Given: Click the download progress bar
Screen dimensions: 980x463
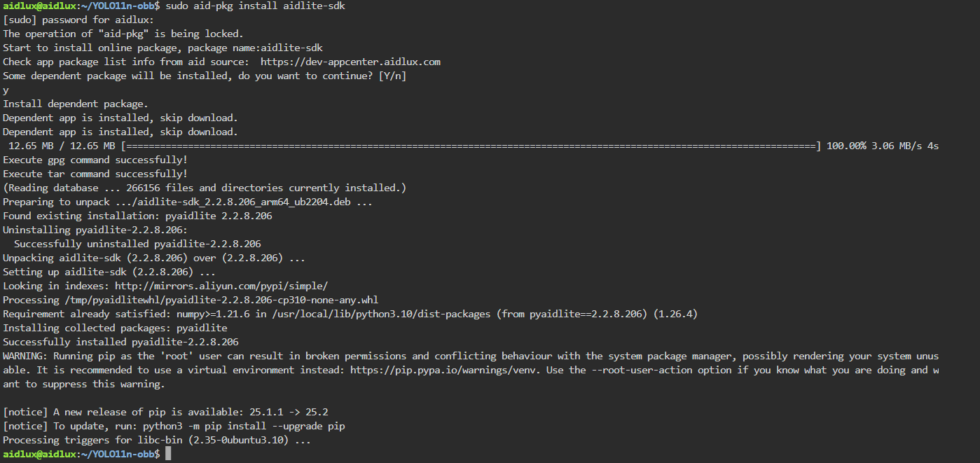Looking at the screenshot, I should pos(469,146).
